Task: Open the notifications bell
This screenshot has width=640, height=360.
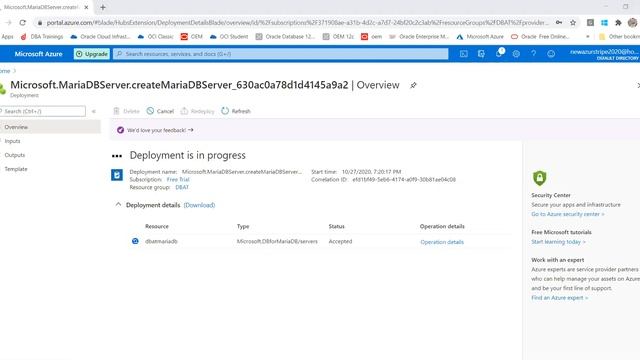Action: coord(499,53)
